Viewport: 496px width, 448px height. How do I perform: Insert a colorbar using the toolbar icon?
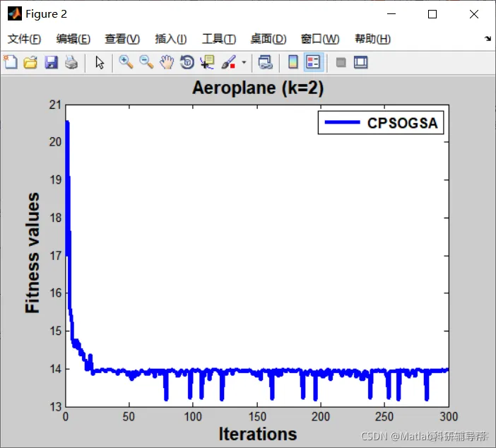[293, 62]
